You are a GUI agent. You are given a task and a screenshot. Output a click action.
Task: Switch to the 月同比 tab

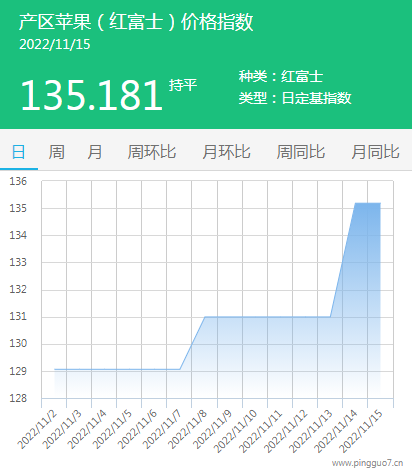[376, 152]
